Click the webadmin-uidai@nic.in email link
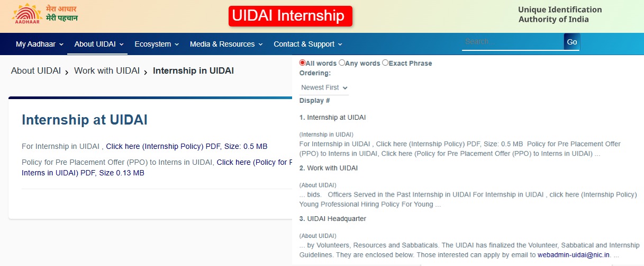Viewport: 644px width, 266px height. pyautogui.click(x=574, y=255)
